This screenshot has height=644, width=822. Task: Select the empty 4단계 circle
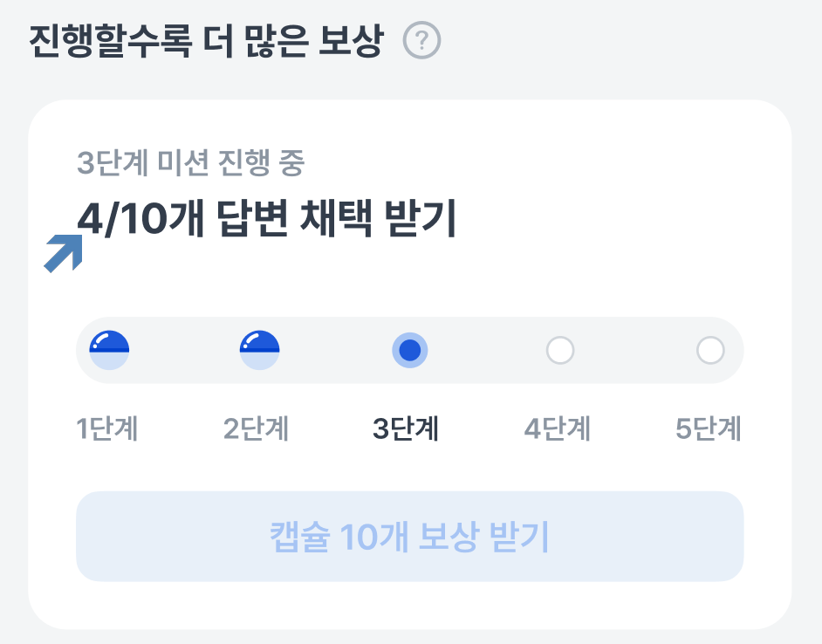[x=559, y=350]
